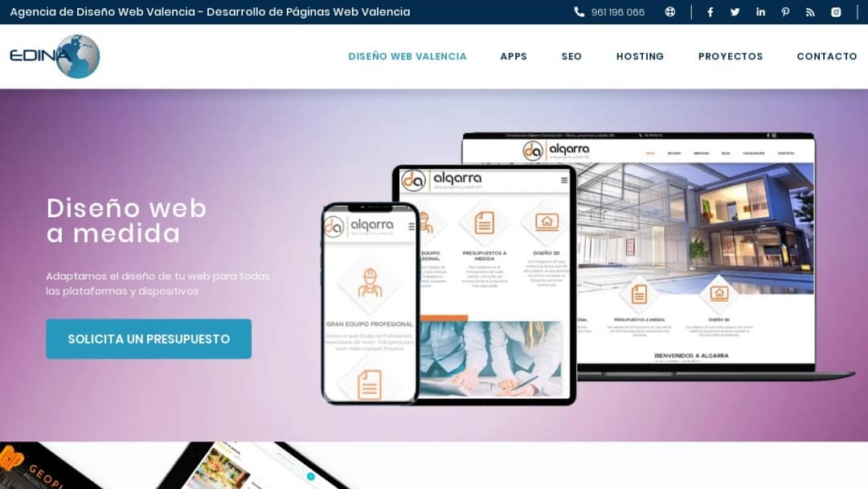Click SOLICITA UN PRESUPUESTO button
868x489 pixels.
[148, 339]
